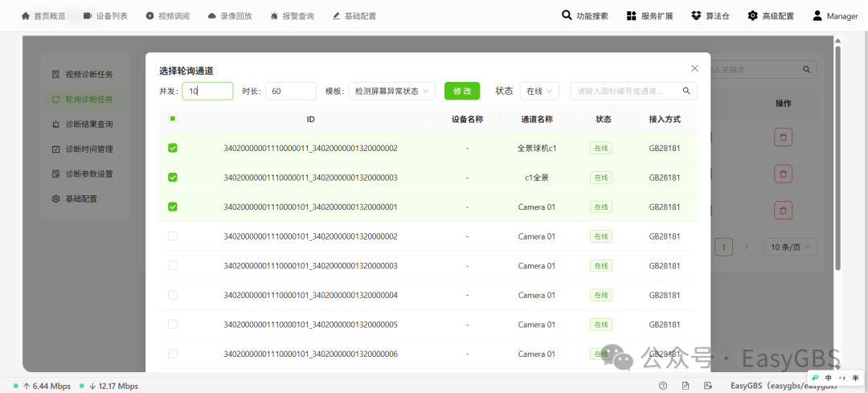The height and width of the screenshot is (393, 868).
Task: Open the 状态 在线 dropdown
Action: tap(540, 91)
